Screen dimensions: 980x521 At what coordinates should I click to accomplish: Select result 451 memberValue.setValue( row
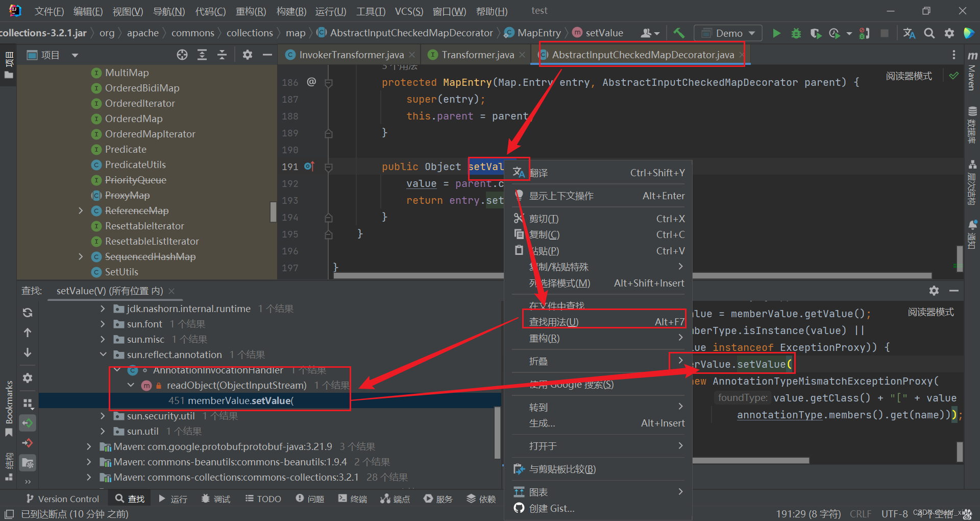pos(271,400)
